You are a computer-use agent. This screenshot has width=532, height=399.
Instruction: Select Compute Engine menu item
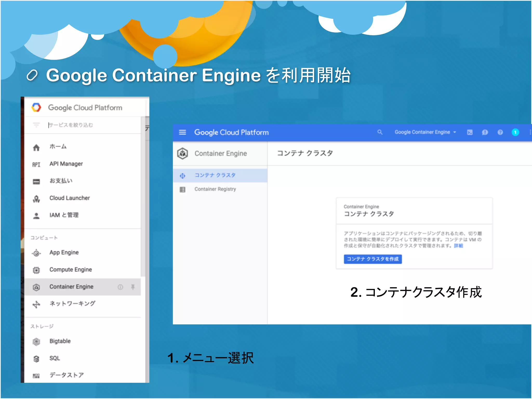[x=71, y=270]
